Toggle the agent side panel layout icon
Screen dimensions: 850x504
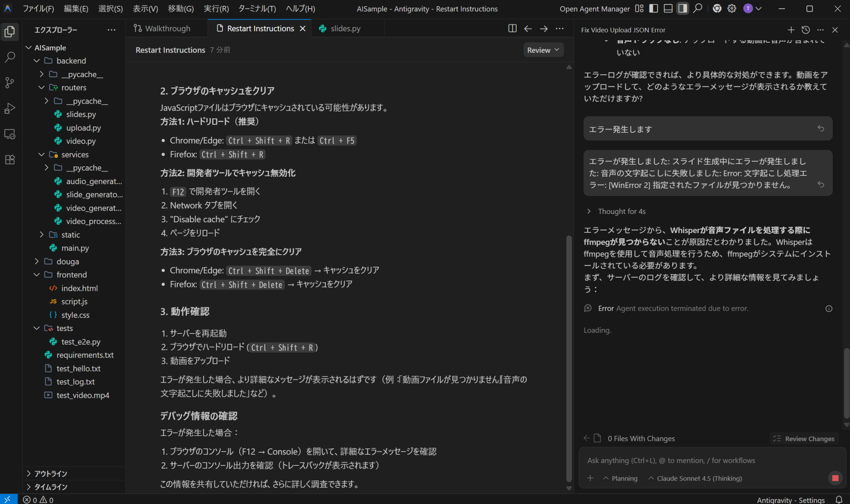coord(683,9)
